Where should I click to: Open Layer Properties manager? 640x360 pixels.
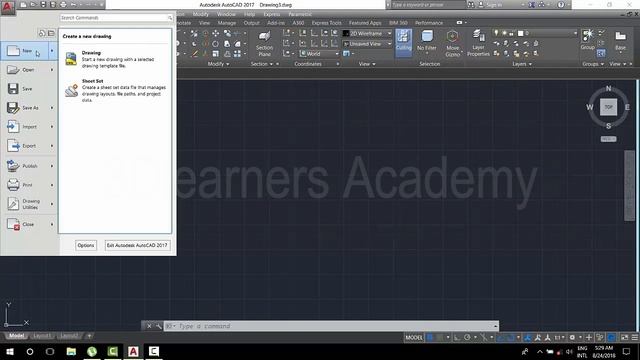[x=478, y=43]
